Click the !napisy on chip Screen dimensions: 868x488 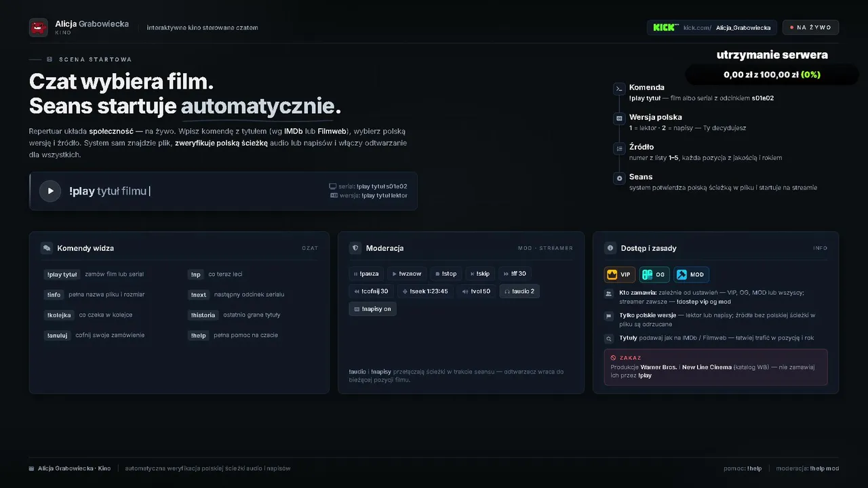372,309
